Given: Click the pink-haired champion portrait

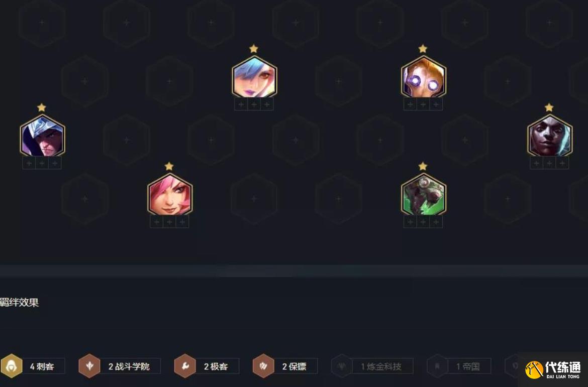Looking at the screenshot, I should pyautogui.click(x=170, y=194).
